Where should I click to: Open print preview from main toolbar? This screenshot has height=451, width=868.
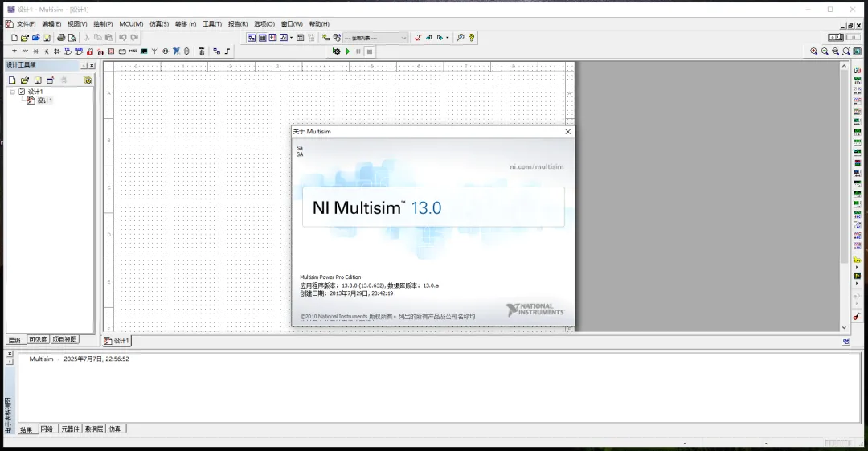tap(72, 38)
